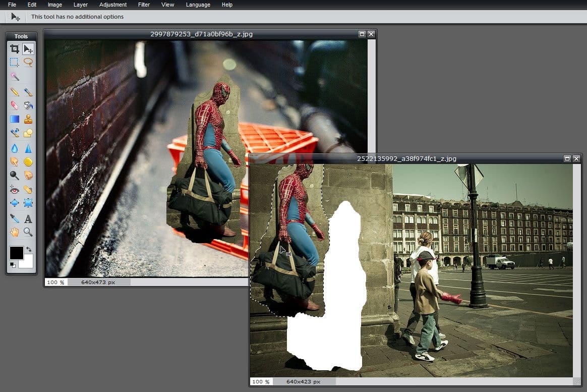Select the Color Replace tool
587x392 pixels.
click(15, 133)
